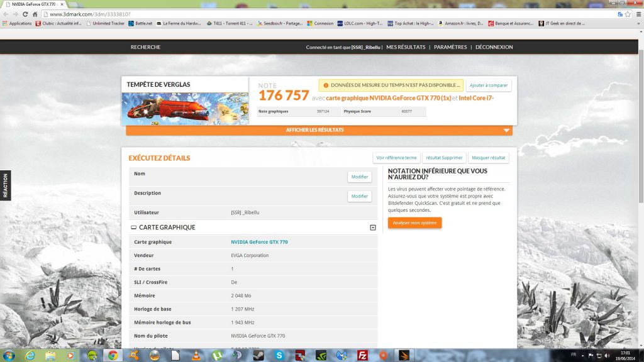Open Steam from the taskbar

[258, 356]
